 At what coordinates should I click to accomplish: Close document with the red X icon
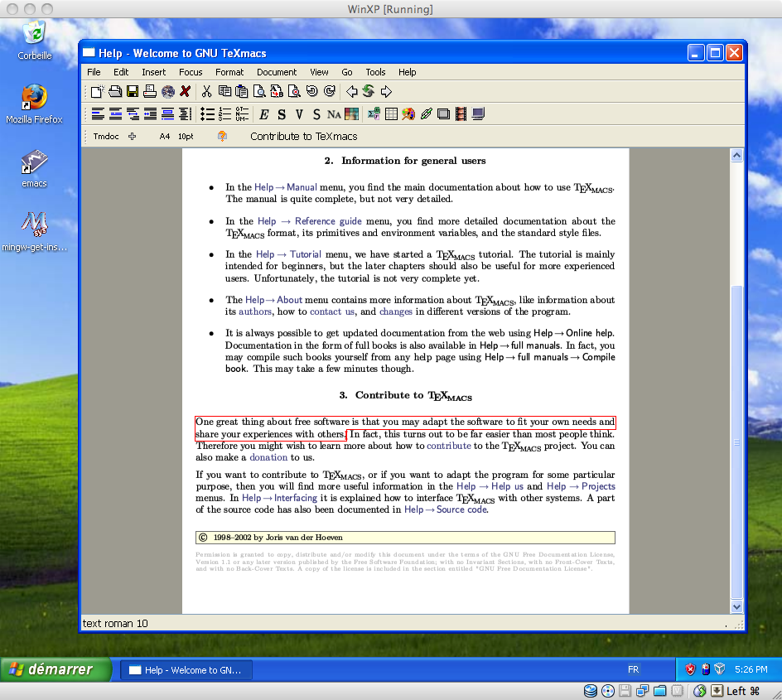[x=185, y=91]
